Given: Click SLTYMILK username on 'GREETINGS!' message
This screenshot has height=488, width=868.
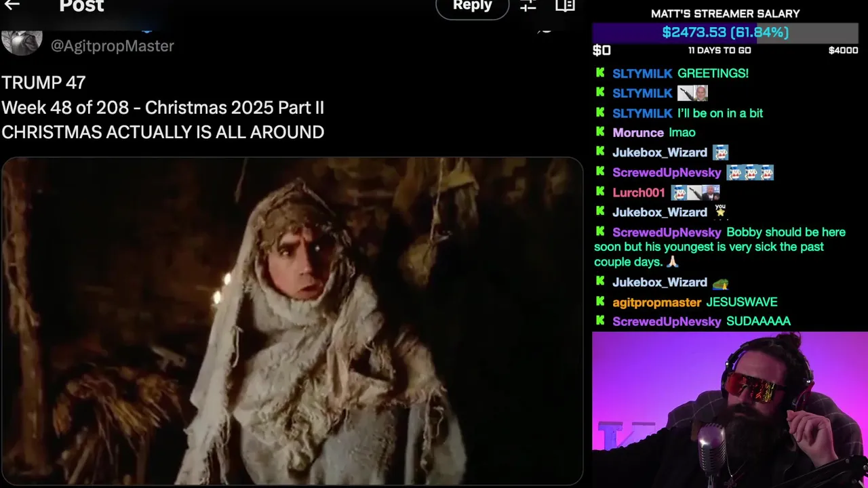Looking at the screenshot, I should tap(642, 73).
